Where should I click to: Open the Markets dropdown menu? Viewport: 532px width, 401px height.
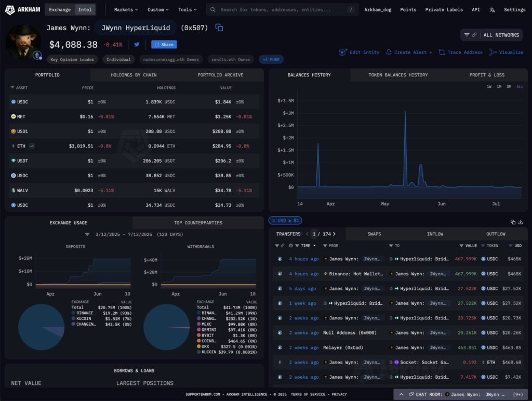pos(126,10)
